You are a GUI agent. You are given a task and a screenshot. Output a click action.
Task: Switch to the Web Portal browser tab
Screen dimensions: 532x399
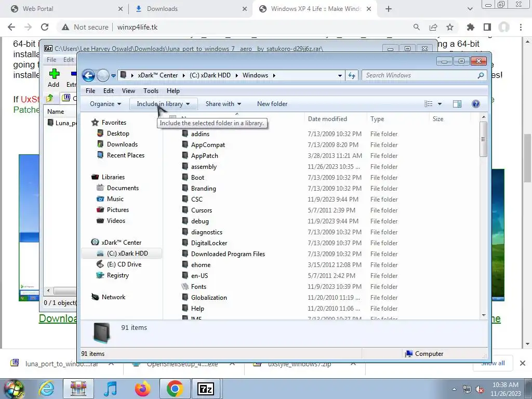66,9
